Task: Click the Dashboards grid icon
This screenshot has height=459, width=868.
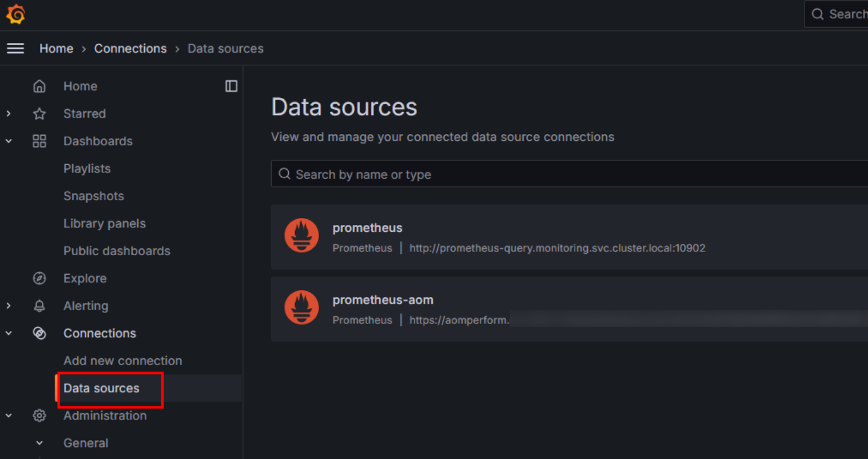Action: point(39,141)
